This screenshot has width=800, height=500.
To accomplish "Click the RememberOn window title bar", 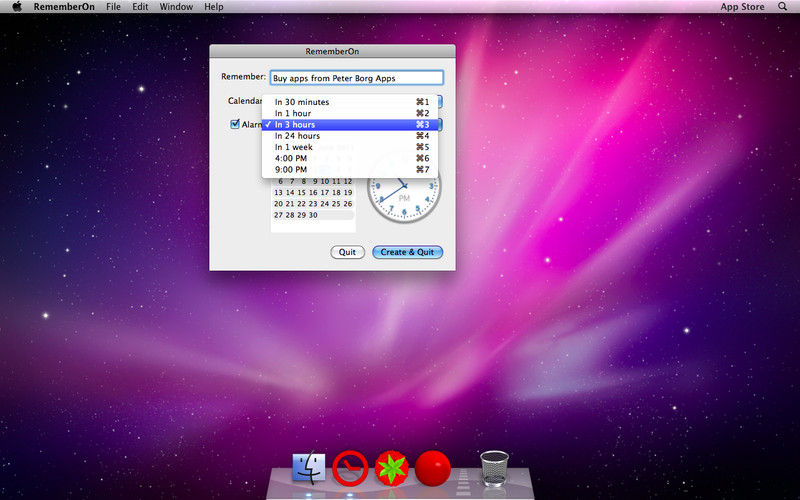I will pos(332,51).
